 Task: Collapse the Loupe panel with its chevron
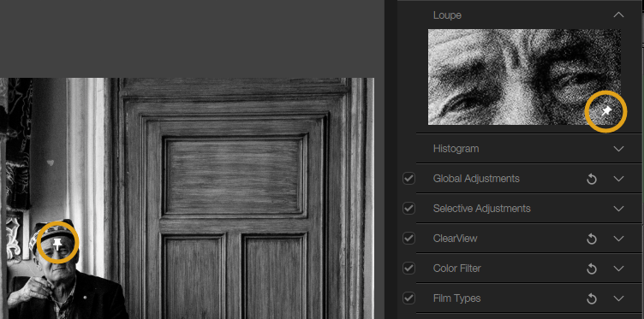618,15
